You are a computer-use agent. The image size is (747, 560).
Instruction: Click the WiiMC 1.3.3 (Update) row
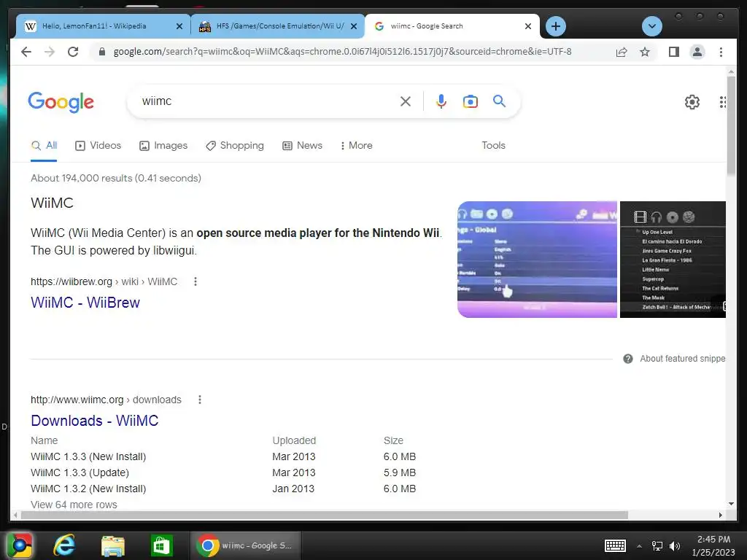pyautogui.click(x=223, y=472)
